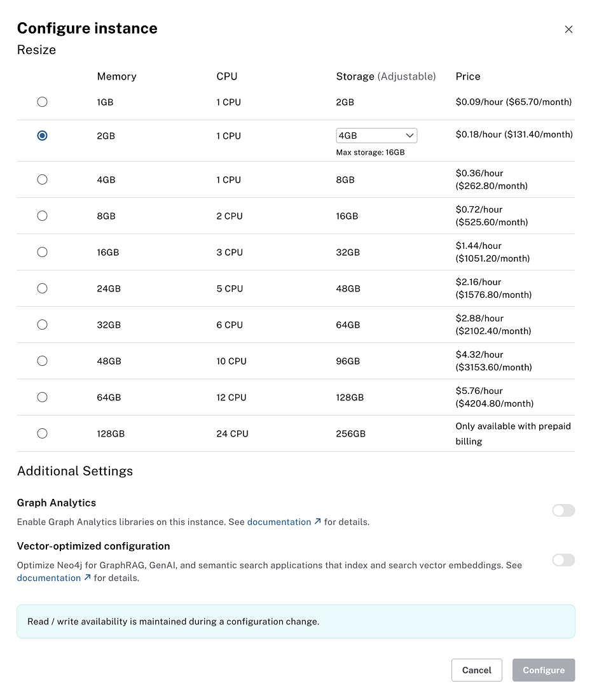The width and height of the screenshot is (592, 700).
Task: Close the Configure instance dialog
Action: [x=568, y=29]
